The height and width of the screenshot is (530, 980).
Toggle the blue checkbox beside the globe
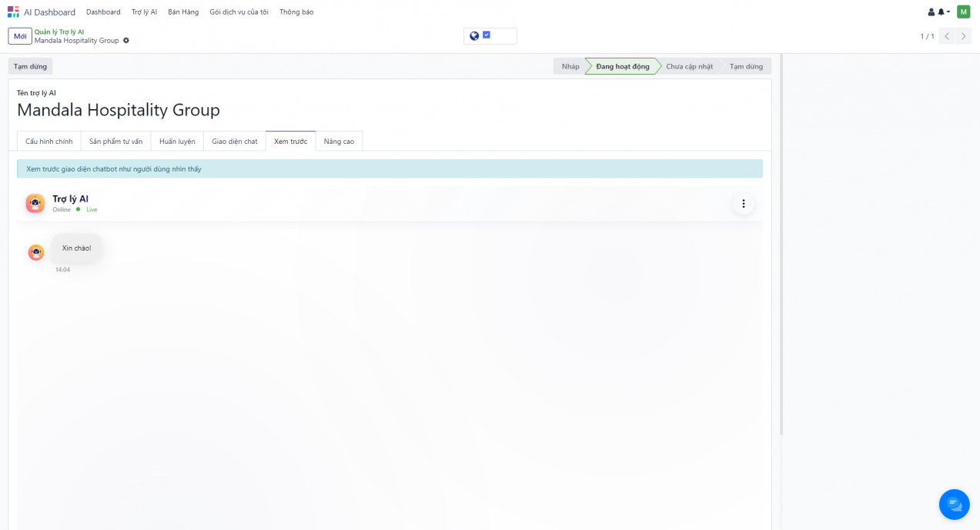pos(487,35)
